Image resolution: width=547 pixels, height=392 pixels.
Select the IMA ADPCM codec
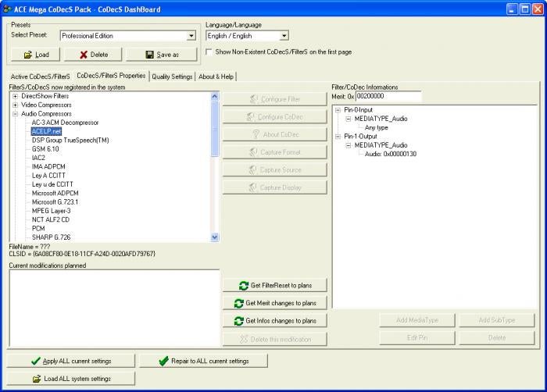pyautogui.click(x=48, y=166)
